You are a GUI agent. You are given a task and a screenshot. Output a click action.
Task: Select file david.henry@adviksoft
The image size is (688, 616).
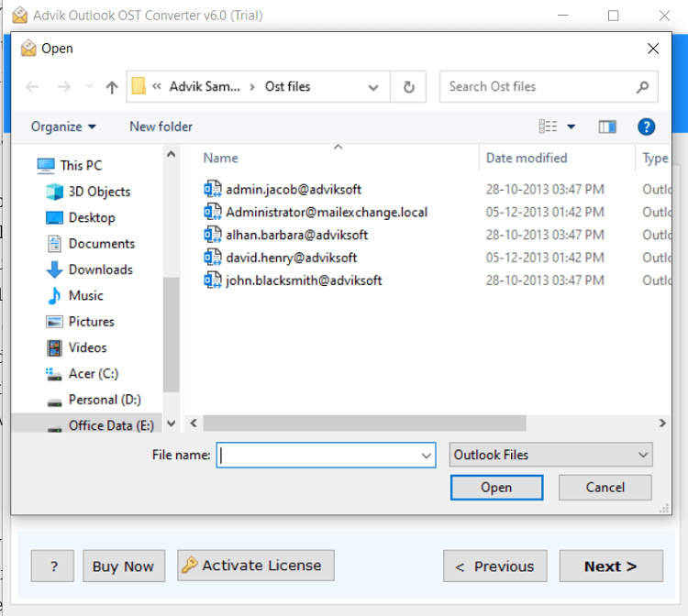[292, 258]
